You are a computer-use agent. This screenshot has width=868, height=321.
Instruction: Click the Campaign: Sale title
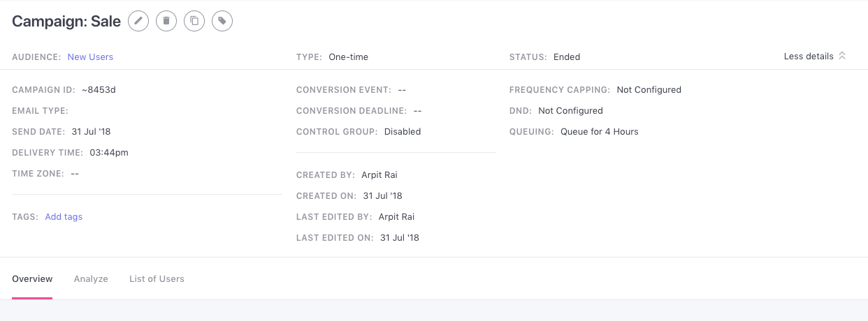click(66, 22)
